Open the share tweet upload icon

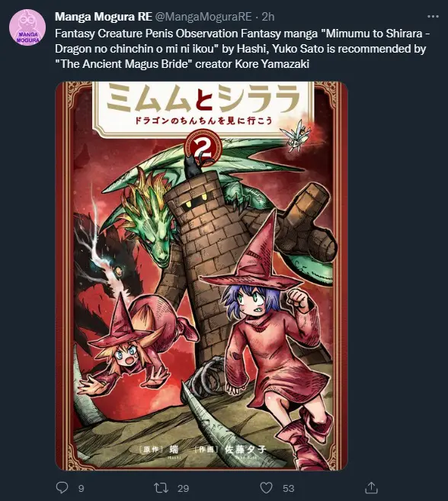click(371, 487)
